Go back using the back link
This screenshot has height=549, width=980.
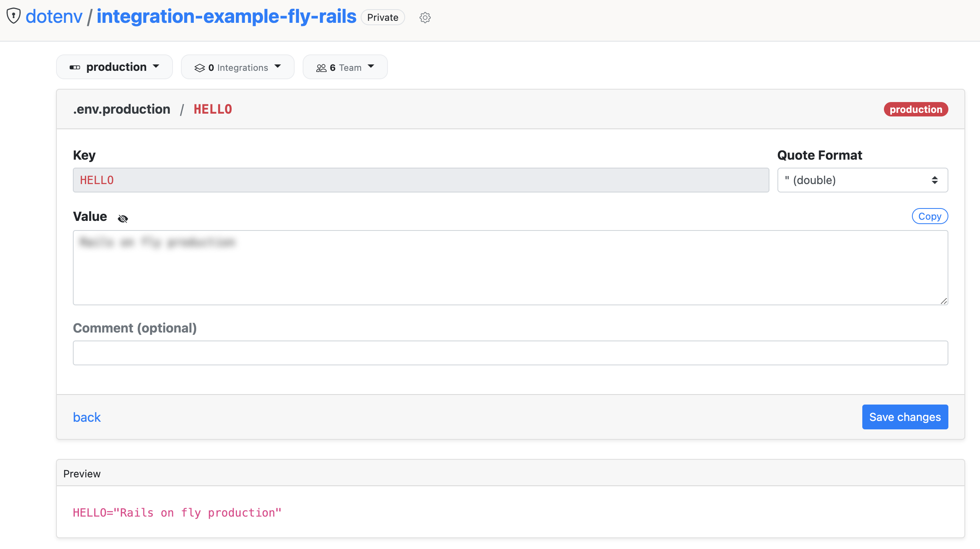(87, 417)
